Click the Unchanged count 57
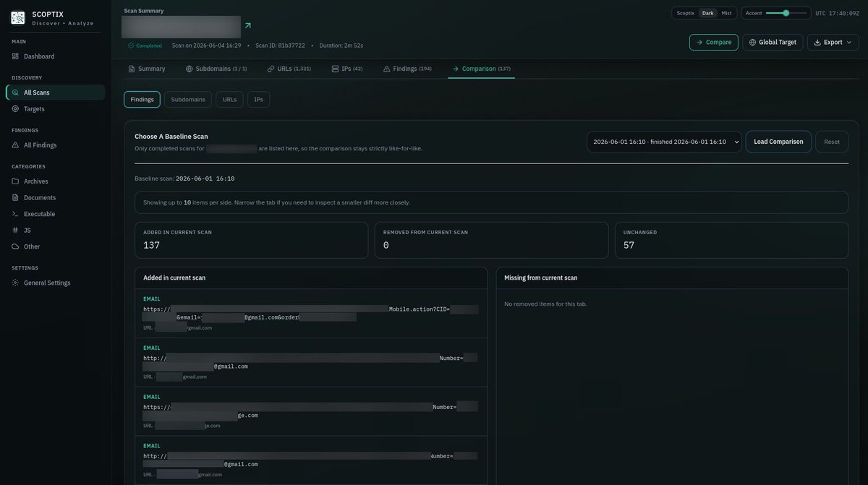The image size is (868, 485). point(630,245)
